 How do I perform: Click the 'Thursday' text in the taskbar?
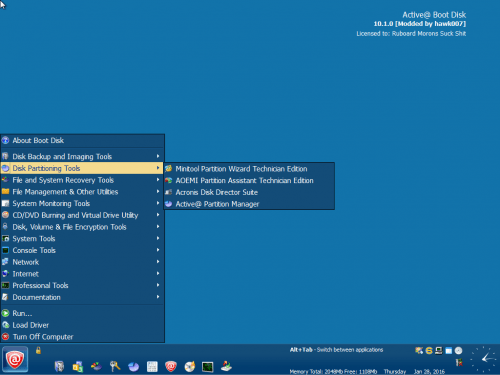tap(395, 371)
